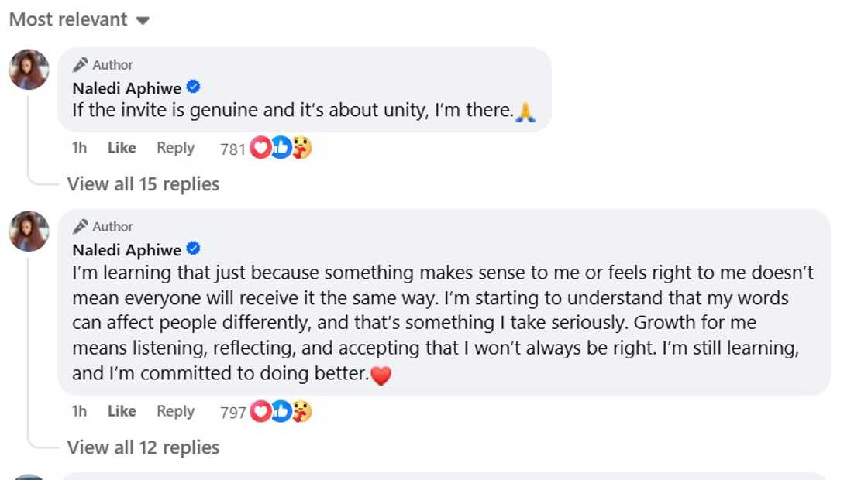Reply to the comment about doing better
This screenshot has height=480, width=868.
175,411
